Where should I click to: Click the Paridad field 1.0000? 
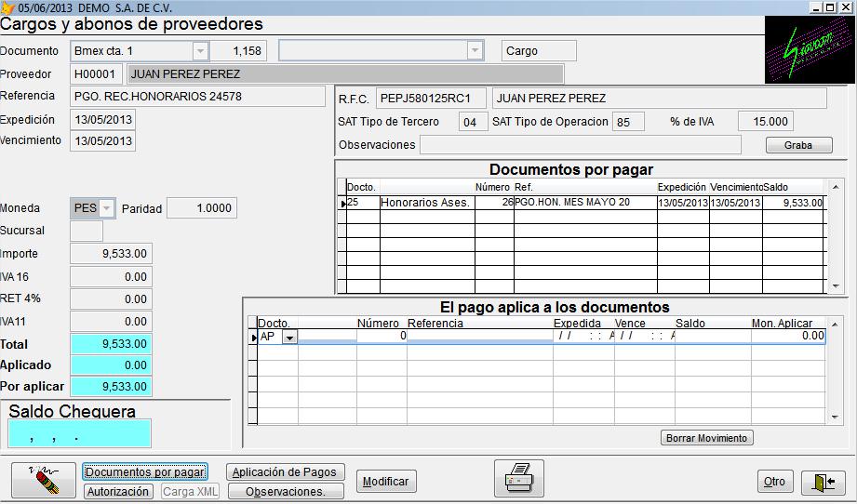click(202, 208)
